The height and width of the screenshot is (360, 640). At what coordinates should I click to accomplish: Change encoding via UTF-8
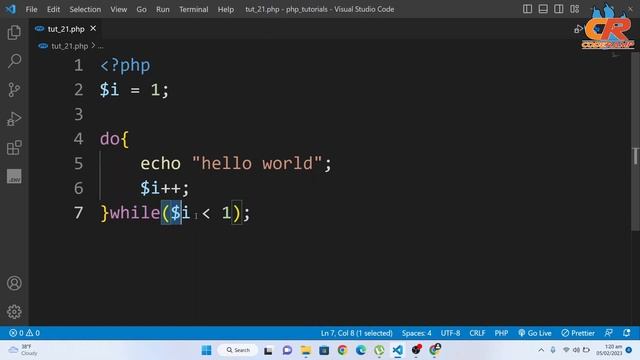(x=450, y=333)
